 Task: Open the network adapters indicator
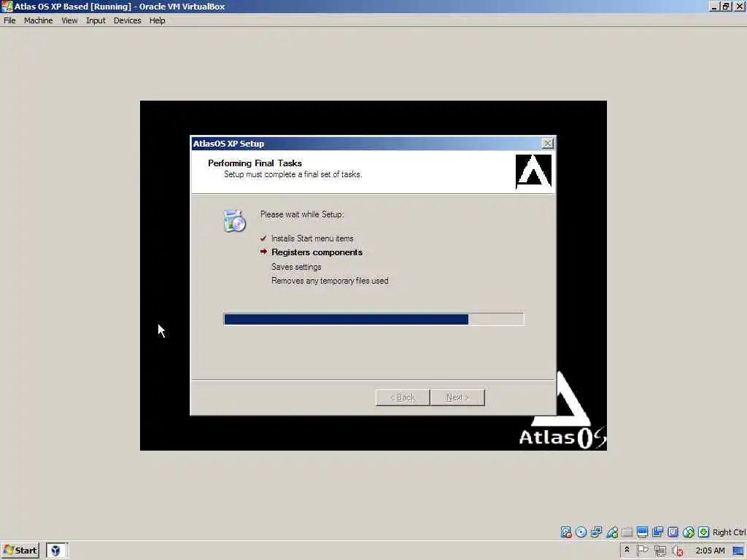596,532
